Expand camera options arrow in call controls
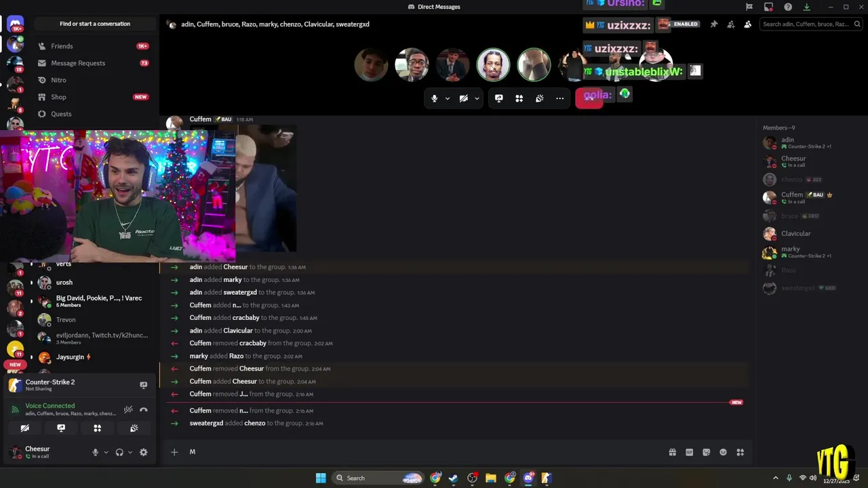This screenshot has width=868, height=488. pos(477,98)
